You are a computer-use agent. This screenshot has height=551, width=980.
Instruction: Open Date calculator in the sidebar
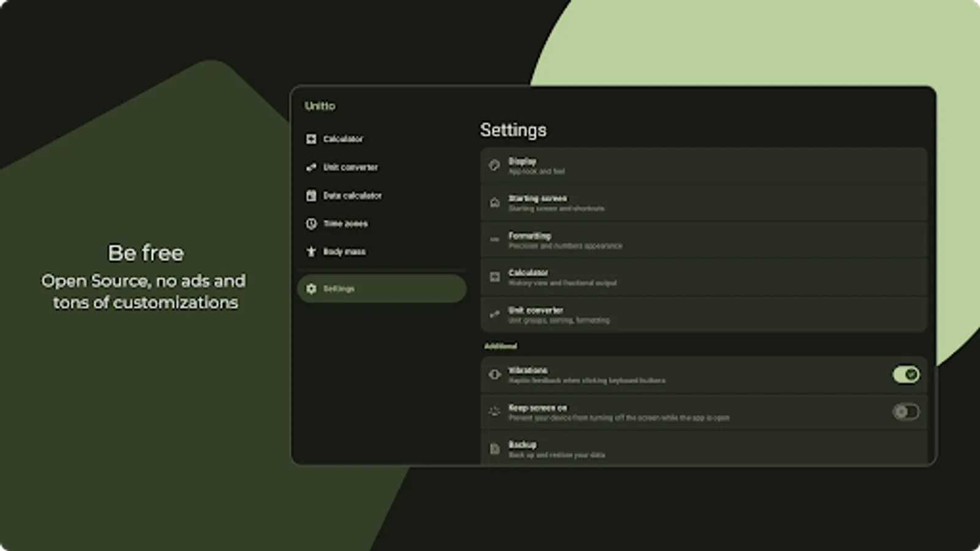pos(382,195)
